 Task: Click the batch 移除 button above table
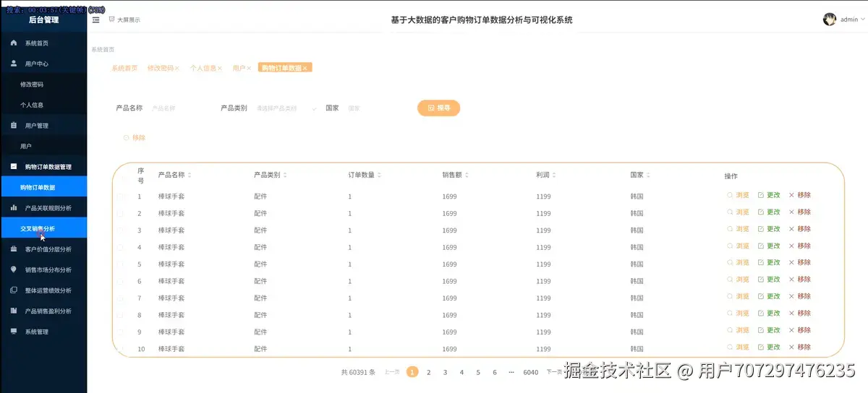pos(135,137)
